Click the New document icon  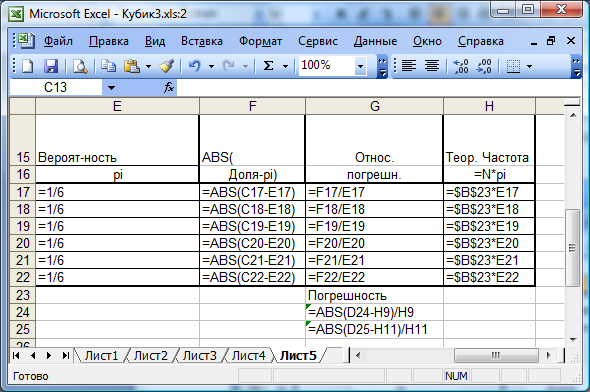[x=27, y=66]
